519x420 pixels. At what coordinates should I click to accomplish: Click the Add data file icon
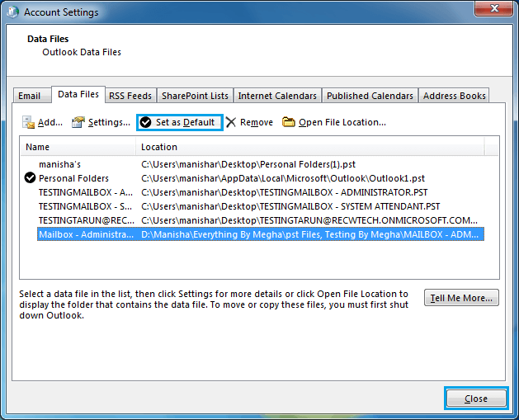coord(28,122)
